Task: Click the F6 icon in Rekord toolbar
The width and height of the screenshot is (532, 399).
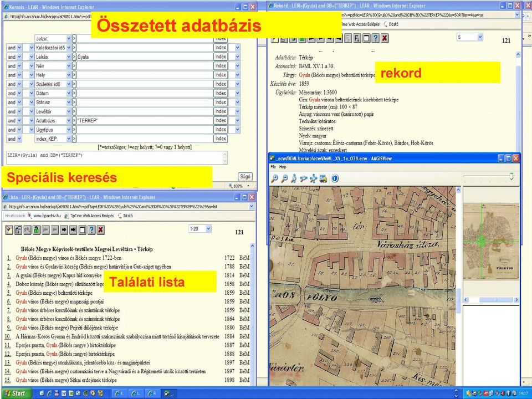Action: pyautogui.click(x=357, y=38)
